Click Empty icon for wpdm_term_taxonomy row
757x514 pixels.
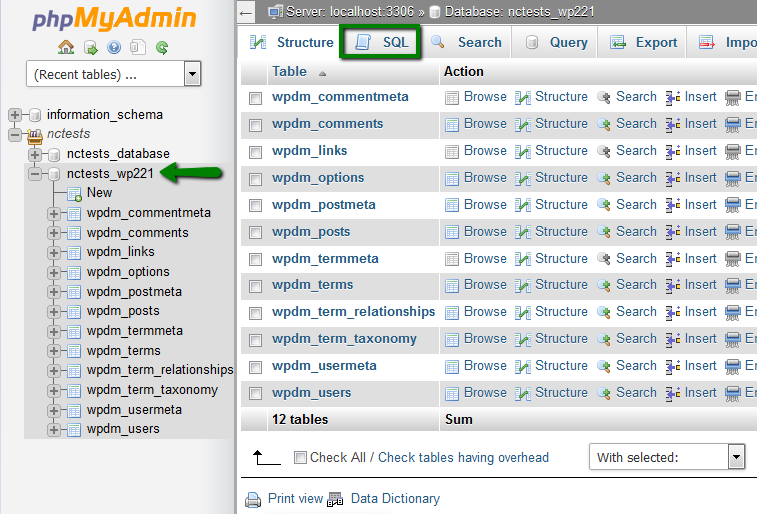(732, 340)
